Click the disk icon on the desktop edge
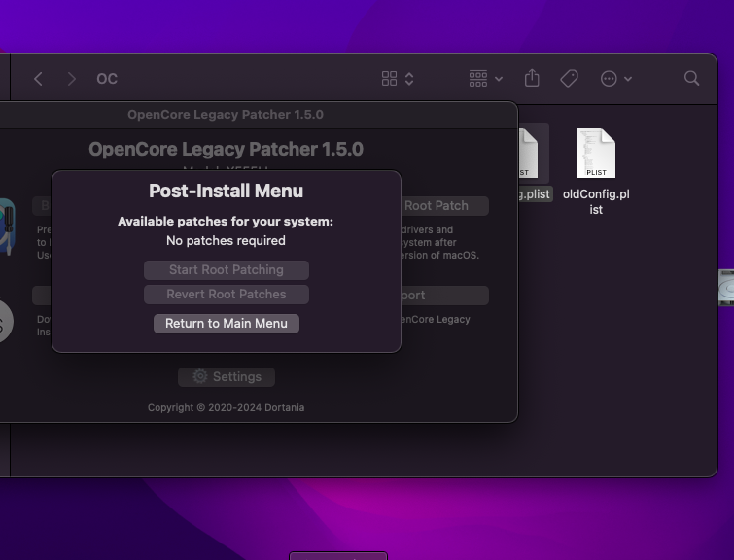The width and height of the screenshot is (734, 560). [726, 288]
